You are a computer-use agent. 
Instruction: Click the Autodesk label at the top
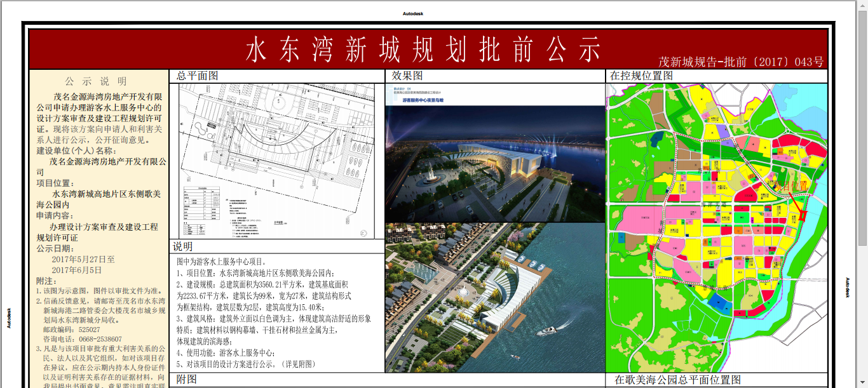click(413, 13)
